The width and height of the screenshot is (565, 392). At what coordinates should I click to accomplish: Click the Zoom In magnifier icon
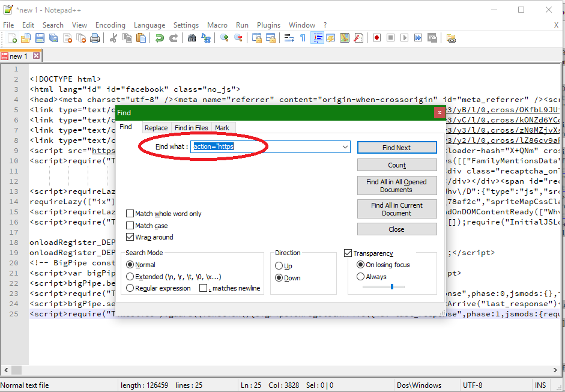pos(224,38)
